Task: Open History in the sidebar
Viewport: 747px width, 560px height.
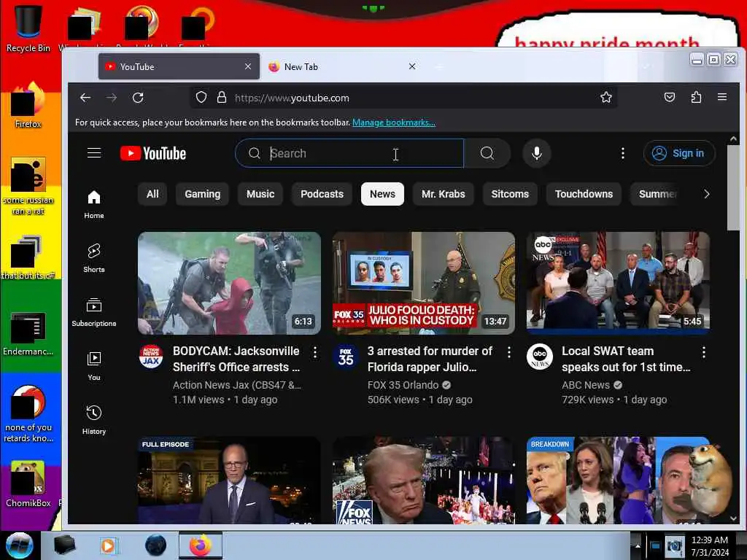Action: coord(94,420)
